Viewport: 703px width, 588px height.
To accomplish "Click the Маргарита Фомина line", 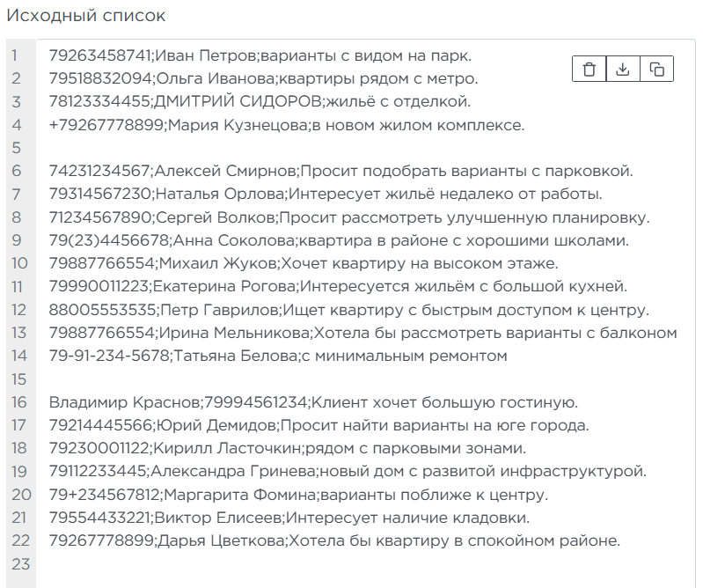I will click(298, 495).
